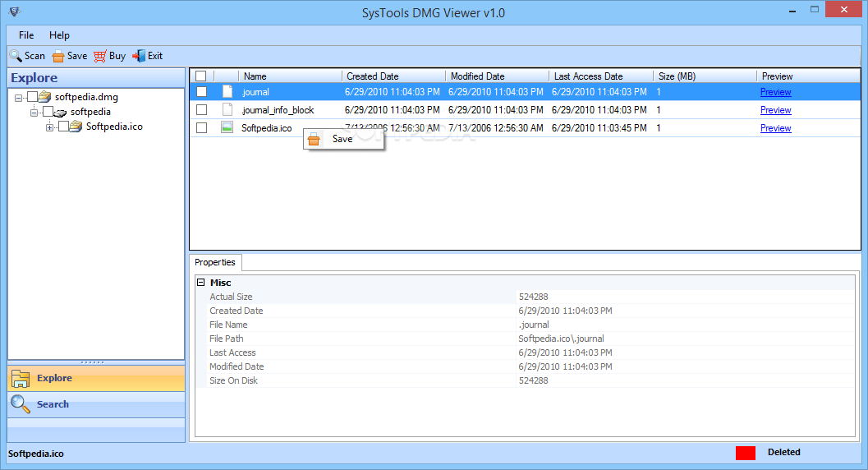This screenshot has width=868, height=470.
Task: Click the Buy toolbar label
Action: tap(117, 56)
